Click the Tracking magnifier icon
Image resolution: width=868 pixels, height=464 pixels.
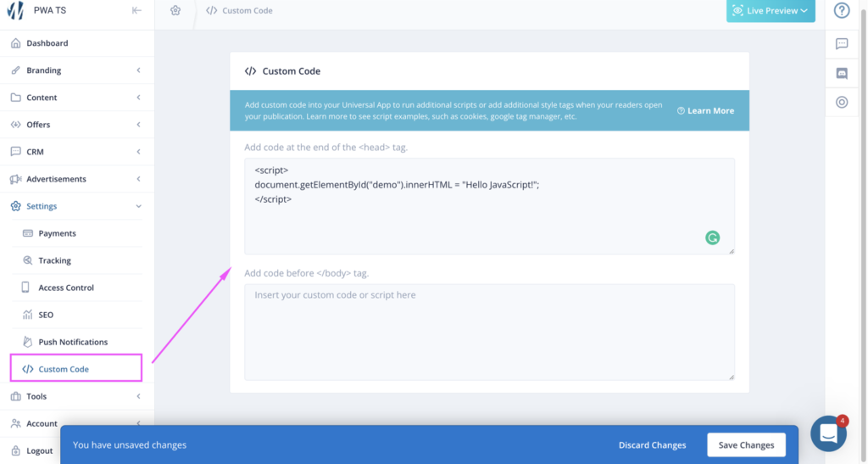tap(28, 260)
